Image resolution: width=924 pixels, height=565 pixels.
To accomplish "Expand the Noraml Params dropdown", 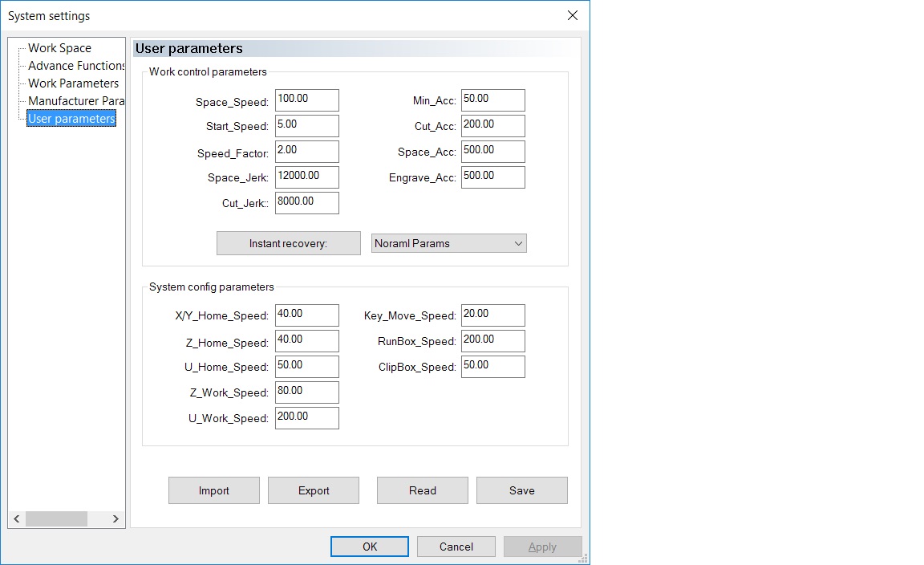I will [x=449, y=243].
